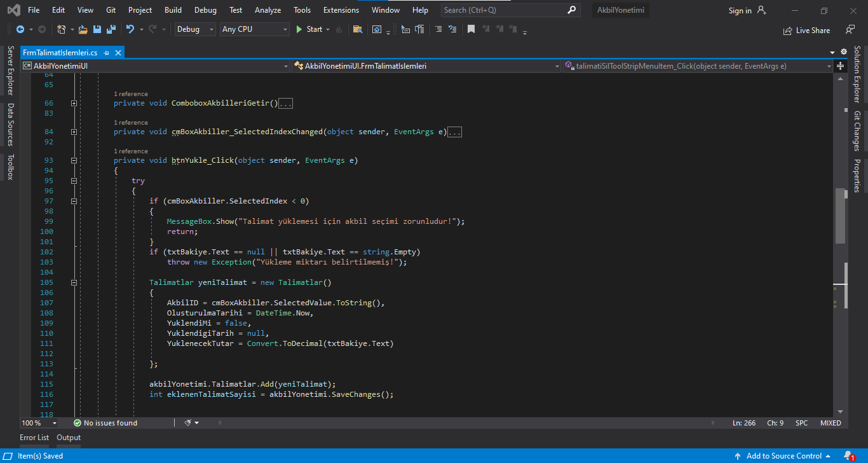Open the member dropdown showing talimatiSilToolStripMenuItem_Click
868x463 pixels.
coord(698,66)
